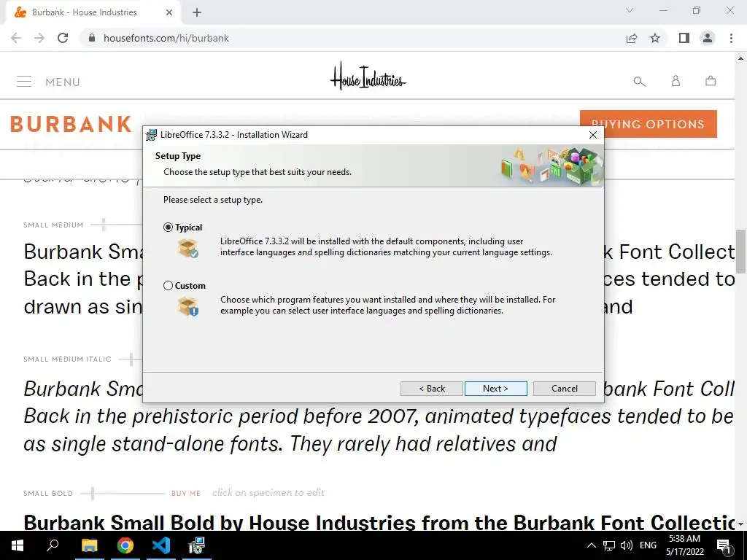Open the hamburger MENU icon
747x560 pixels.
(x=24, y=82)
